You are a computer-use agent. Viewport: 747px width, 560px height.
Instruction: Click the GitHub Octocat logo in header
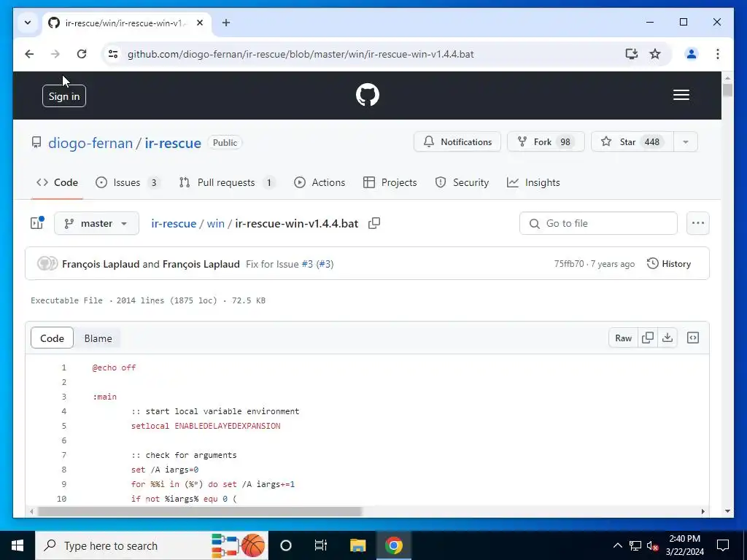368,95
